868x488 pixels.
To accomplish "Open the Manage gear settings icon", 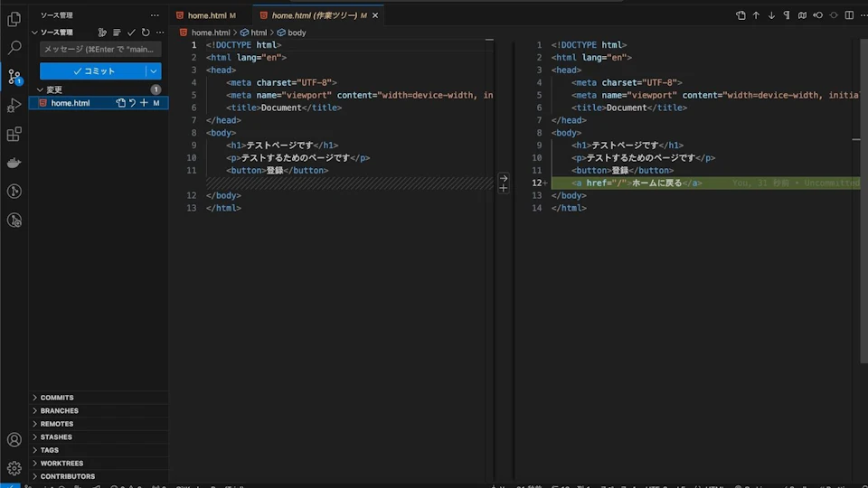I will click(14, 468).
